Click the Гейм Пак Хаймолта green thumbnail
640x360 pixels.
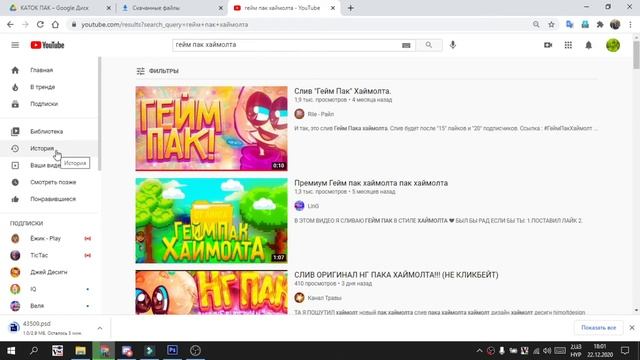[x=211, y=220]
